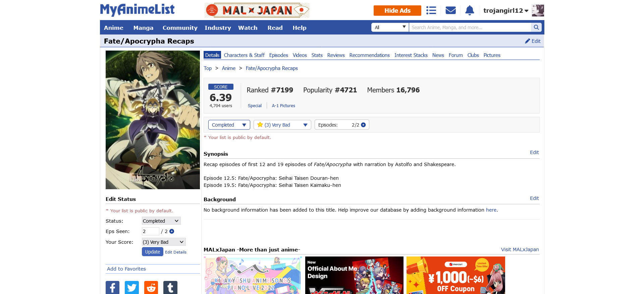Open sidebar Status Completed select
Screen dimensions: 644x294
tap(161, 221)
